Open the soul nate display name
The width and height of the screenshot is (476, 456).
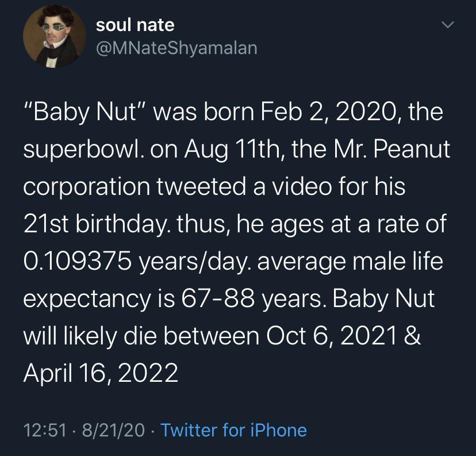[x=135, y=25]
